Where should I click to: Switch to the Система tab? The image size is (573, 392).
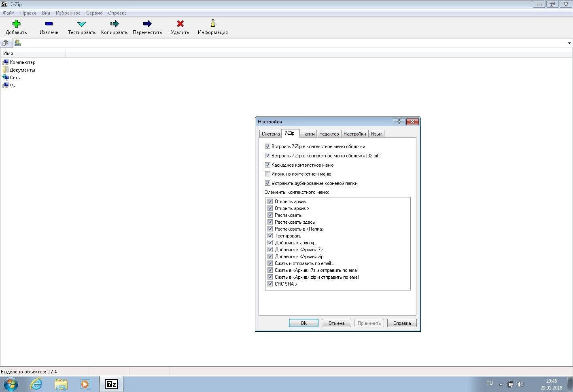click(x=271, y=134)
